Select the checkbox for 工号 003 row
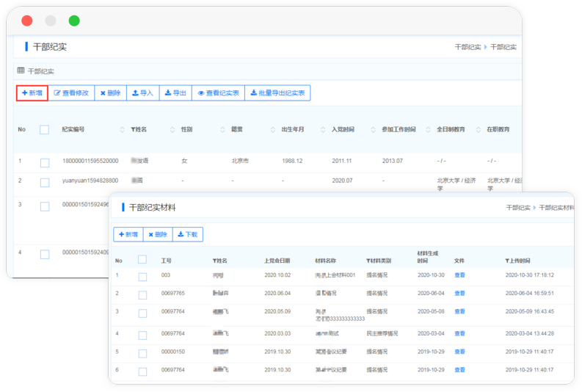This screenshot has height=392, width=582. [142, 277]
